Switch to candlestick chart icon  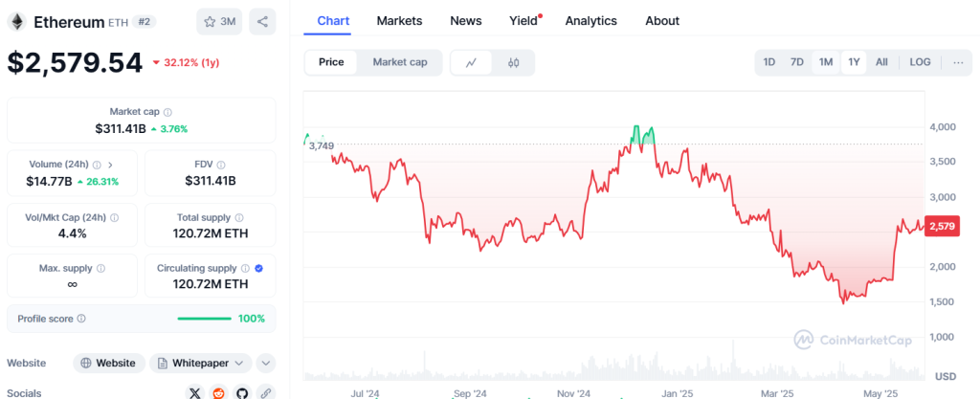click(x=513, y=62)
